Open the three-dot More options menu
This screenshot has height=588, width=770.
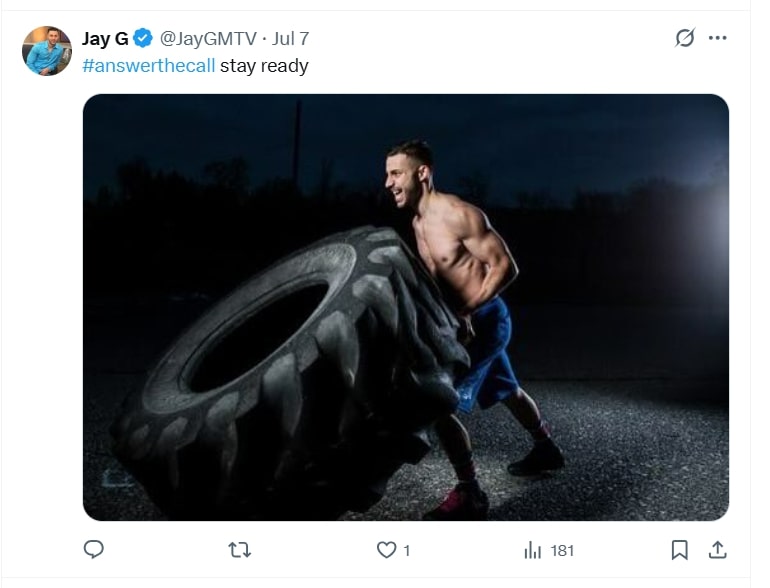(x=717, y=38)
